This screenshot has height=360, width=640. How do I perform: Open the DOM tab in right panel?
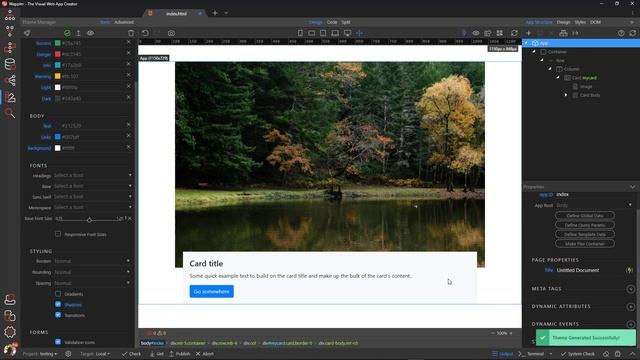[x=595, y=22]
